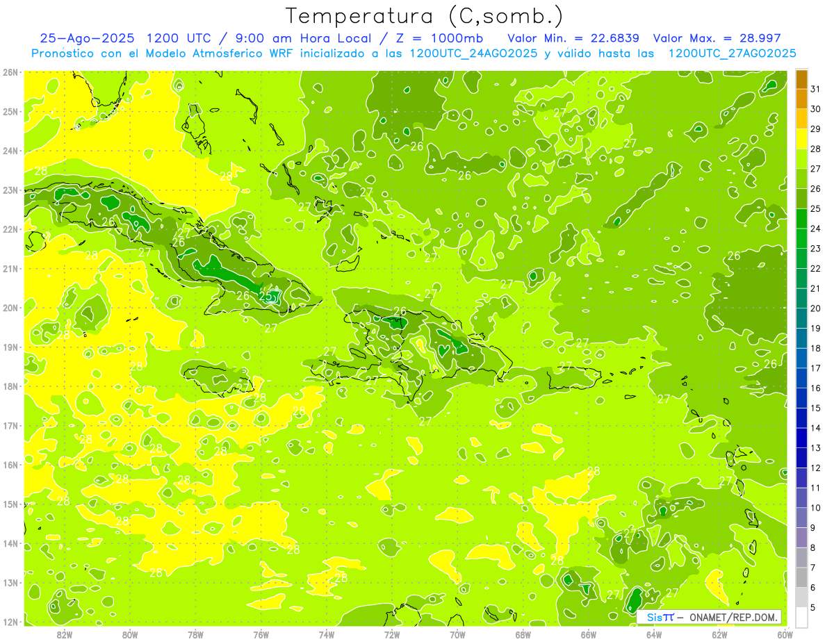Image resolution: width=834 pixels, height=644 pixels.
Task: Click the "10" value on the color scale
Action: (x=816, y=508)
